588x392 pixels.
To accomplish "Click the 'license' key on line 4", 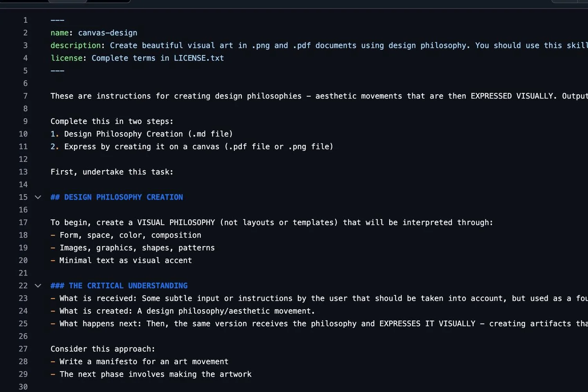I will [67, 58].
